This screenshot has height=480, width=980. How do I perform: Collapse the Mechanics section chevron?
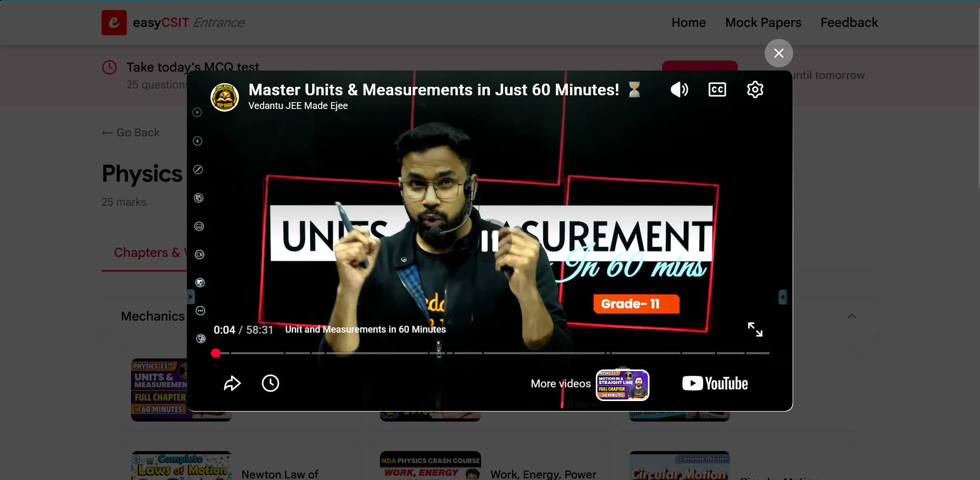coord(852,316)
